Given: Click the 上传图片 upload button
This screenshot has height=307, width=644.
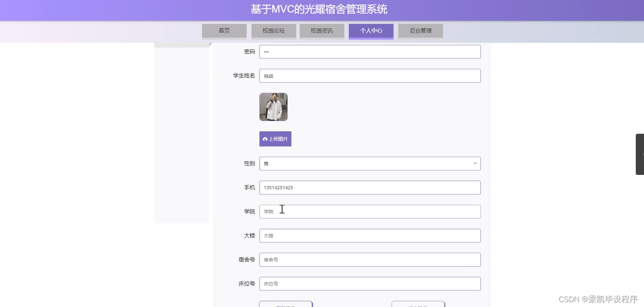Looking at the screenshot, I should [275, 139].
